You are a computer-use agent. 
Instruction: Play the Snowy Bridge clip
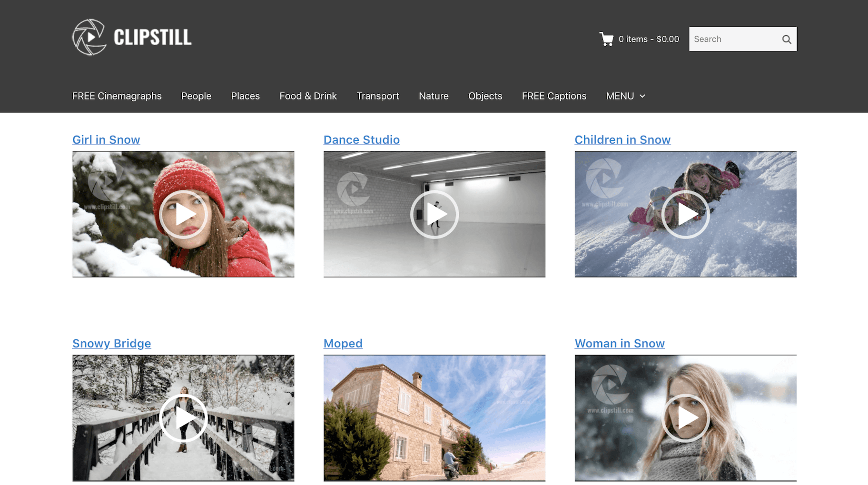(183, 418)
